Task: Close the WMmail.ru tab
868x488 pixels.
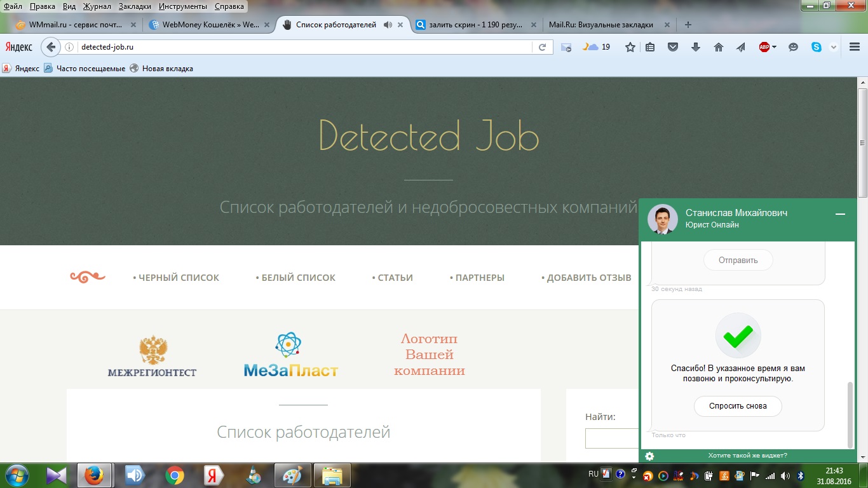Action: [x=133, y=25]
